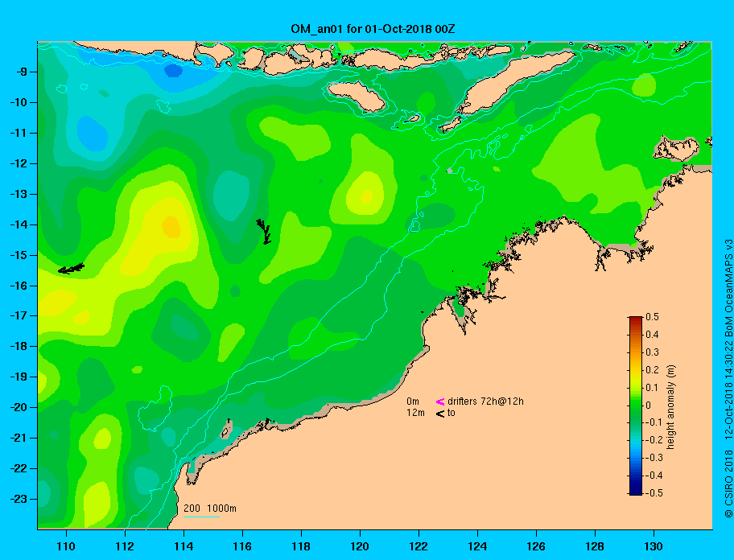Click the -0.3 colorbar tick label
This screenshot has height=560, width=734.
pyautogui.click(x=654, y=458)
